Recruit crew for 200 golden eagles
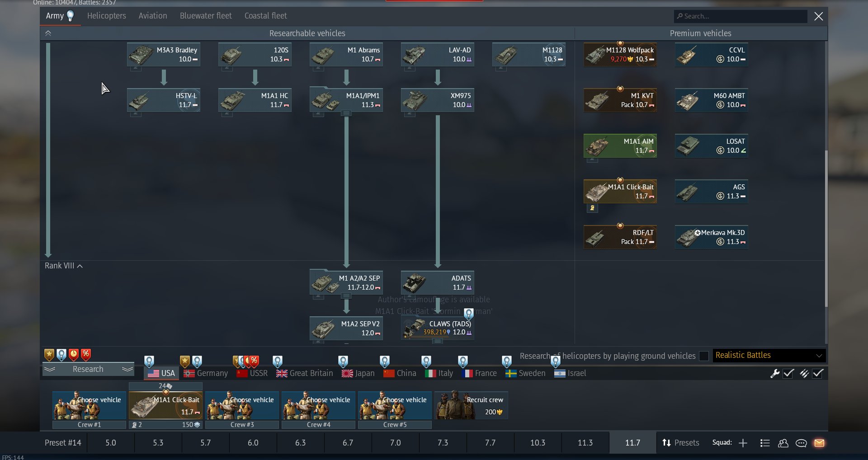Viewport: 868px width, 460px height. click(471, 405)
